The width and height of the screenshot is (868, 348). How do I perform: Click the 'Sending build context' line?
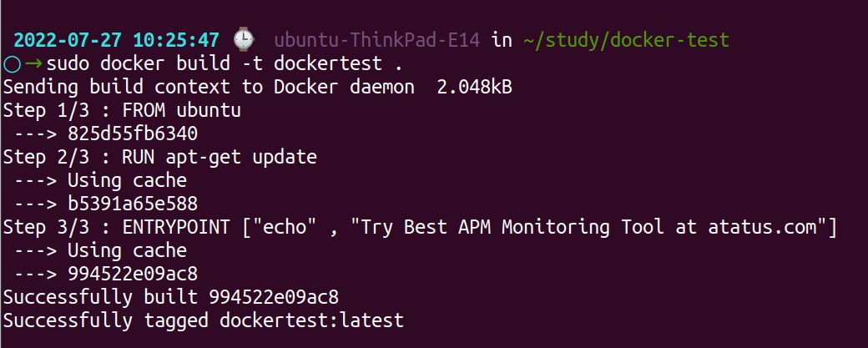coord(209,87)
